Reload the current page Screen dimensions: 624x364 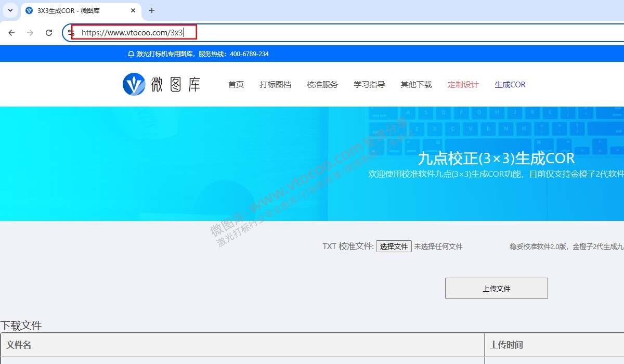pyautogui.click(x=49, y=32)
